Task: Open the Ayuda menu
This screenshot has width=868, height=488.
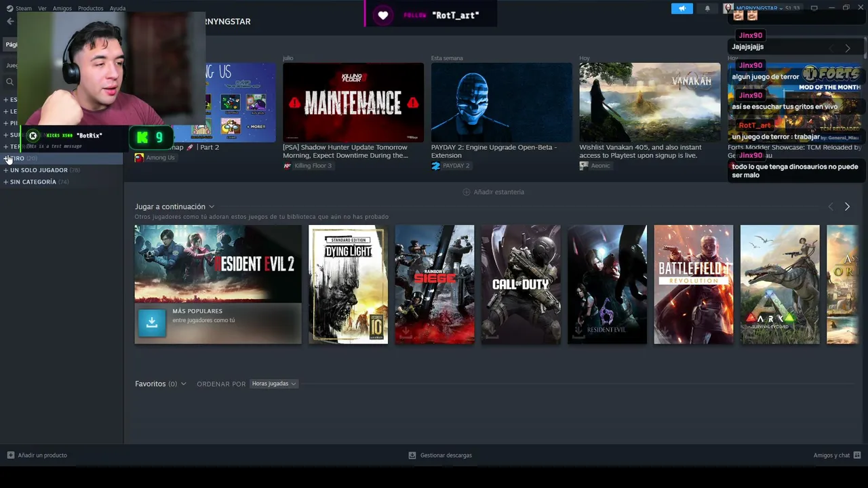Action: point(117,8)
